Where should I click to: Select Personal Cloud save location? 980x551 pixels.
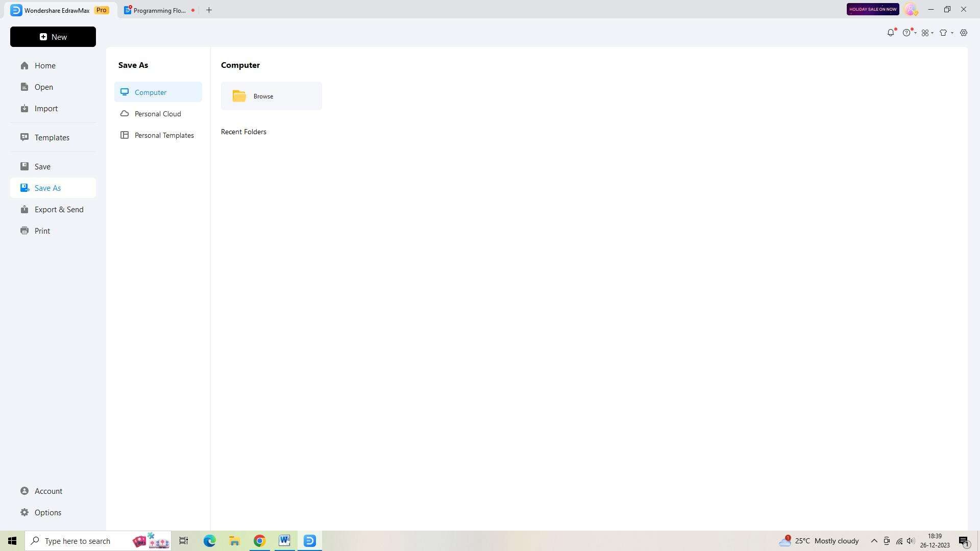pyautogui.click(x=158, y=113)
